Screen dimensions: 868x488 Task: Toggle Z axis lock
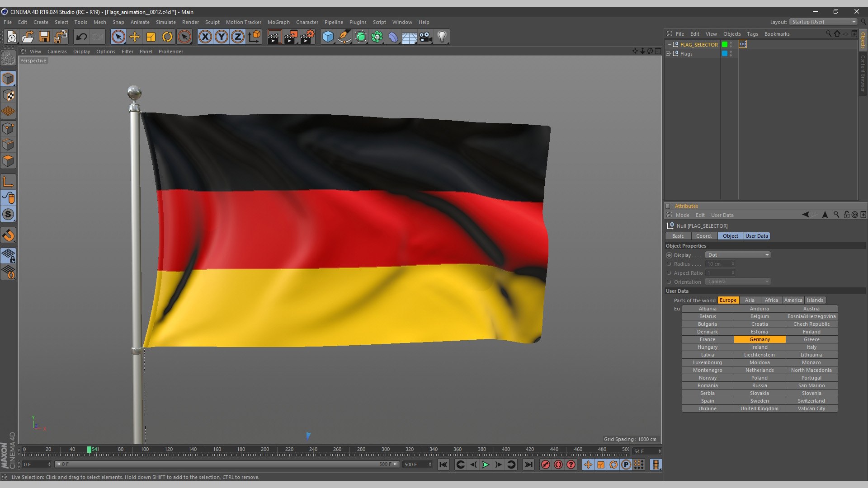[238, 37]
